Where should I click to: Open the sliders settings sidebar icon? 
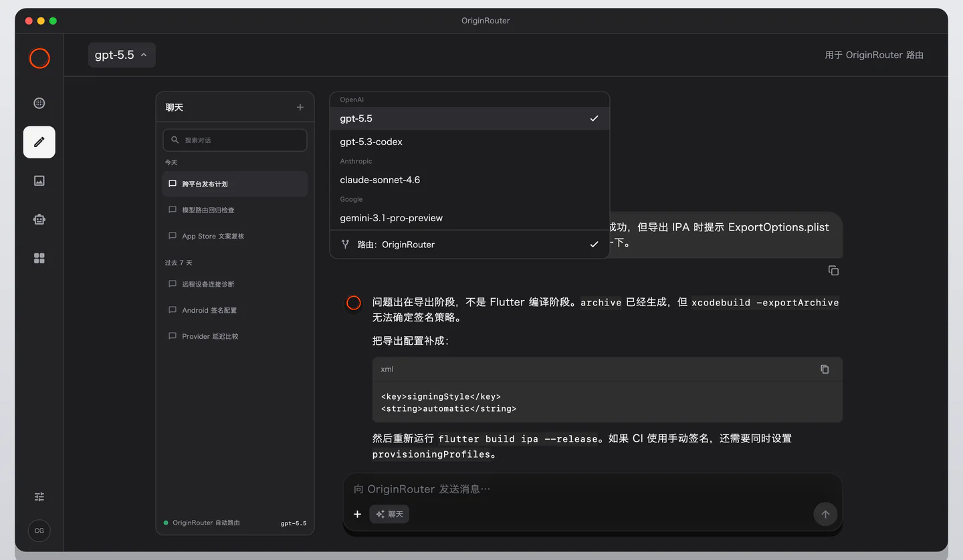39,497
